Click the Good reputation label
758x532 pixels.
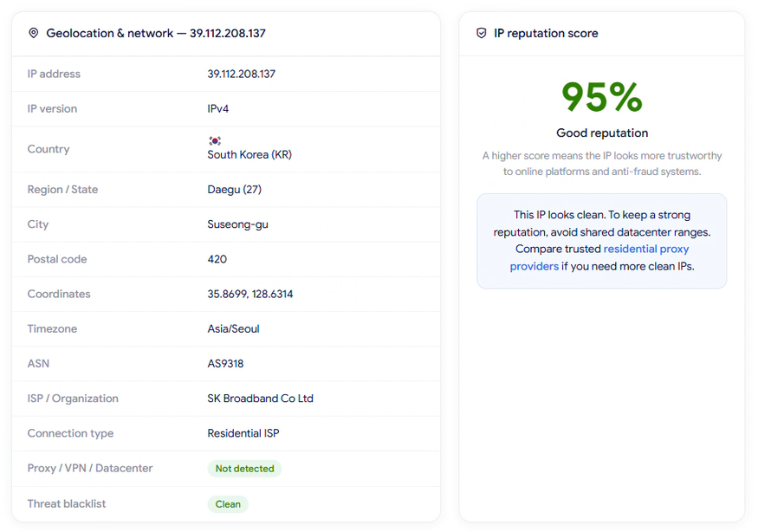coord(602,133)
